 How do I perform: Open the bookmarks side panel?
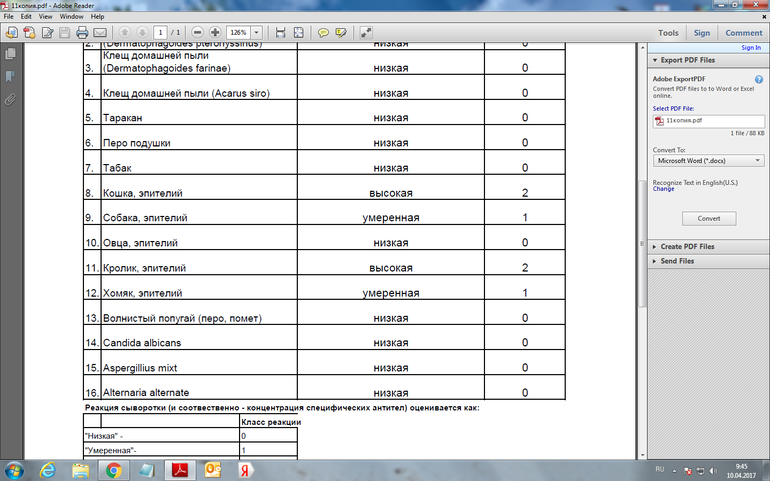pyautogui.click(x=10, y=76)
